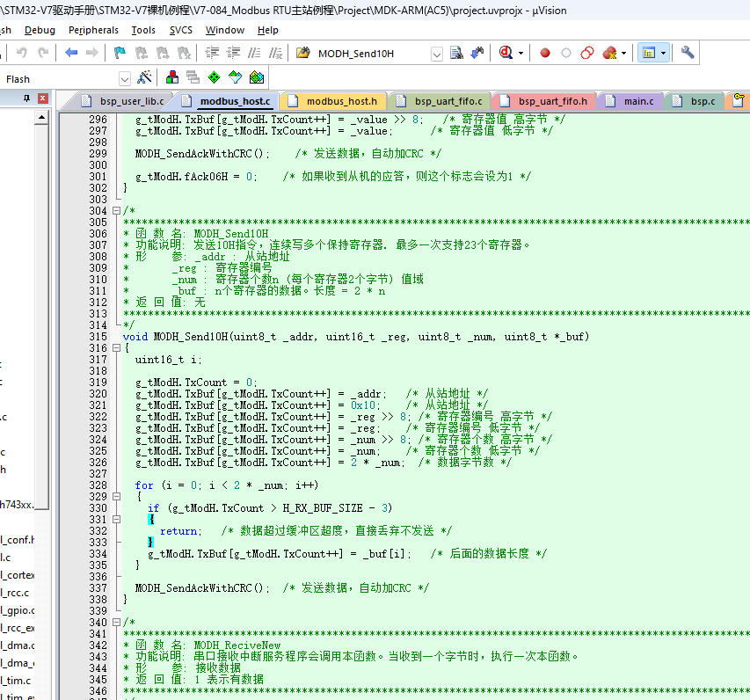Select the modbus_host.c tab
Viewport: 750px width, 700px height.
point(227,101)
